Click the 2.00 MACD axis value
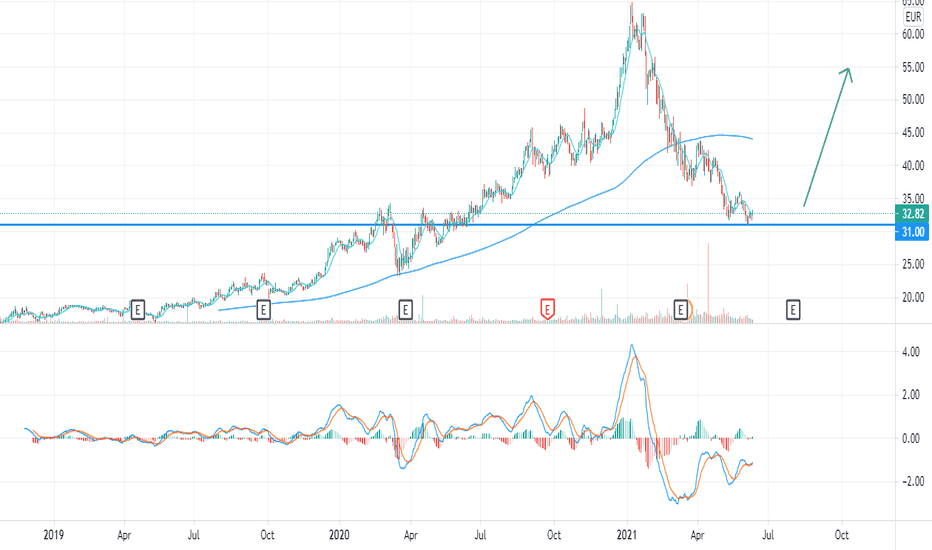Screen dimensions: 932x550 coord(911,395)
